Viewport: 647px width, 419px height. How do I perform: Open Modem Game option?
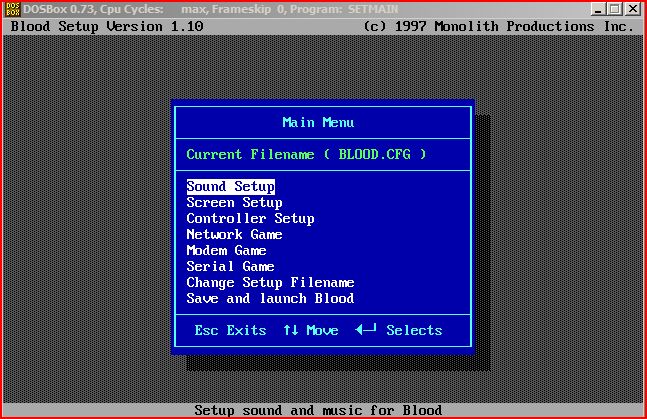tap(226, 251)
